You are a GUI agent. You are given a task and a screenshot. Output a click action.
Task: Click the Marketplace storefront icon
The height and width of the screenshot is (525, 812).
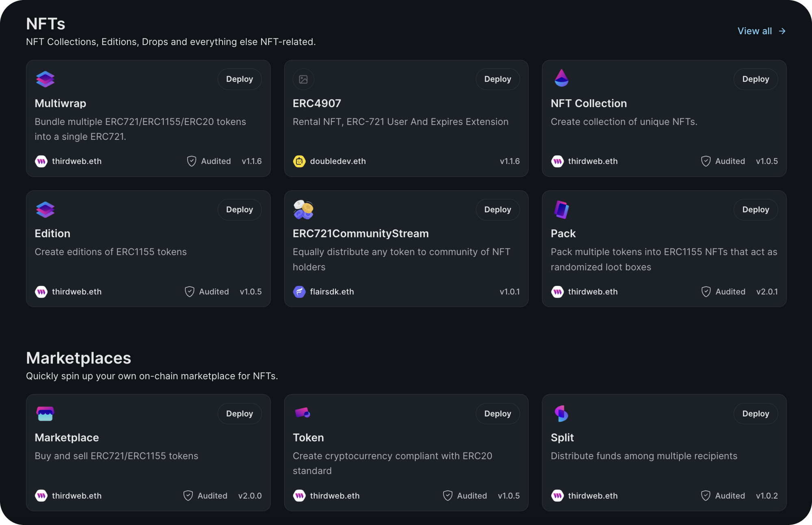point(45,414)
